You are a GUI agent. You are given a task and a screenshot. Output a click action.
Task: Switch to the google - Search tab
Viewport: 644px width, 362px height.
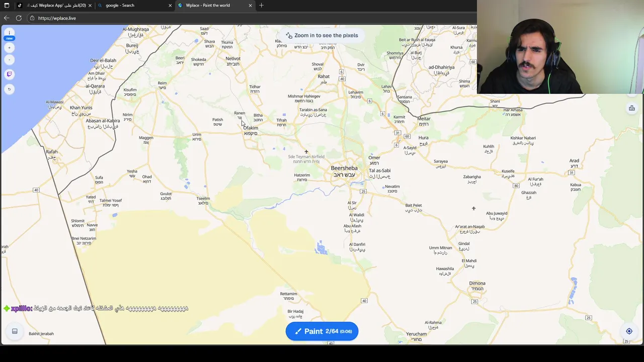click(134, 6)
